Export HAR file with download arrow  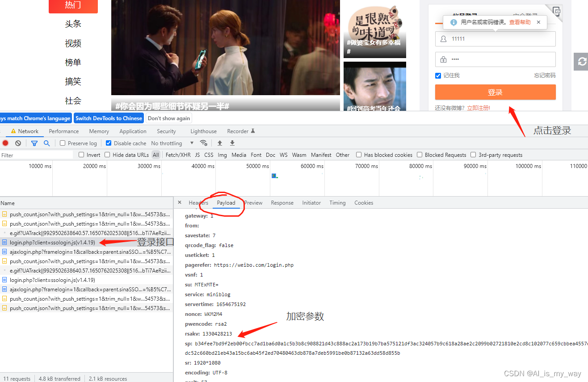click(x=232, y=143)
